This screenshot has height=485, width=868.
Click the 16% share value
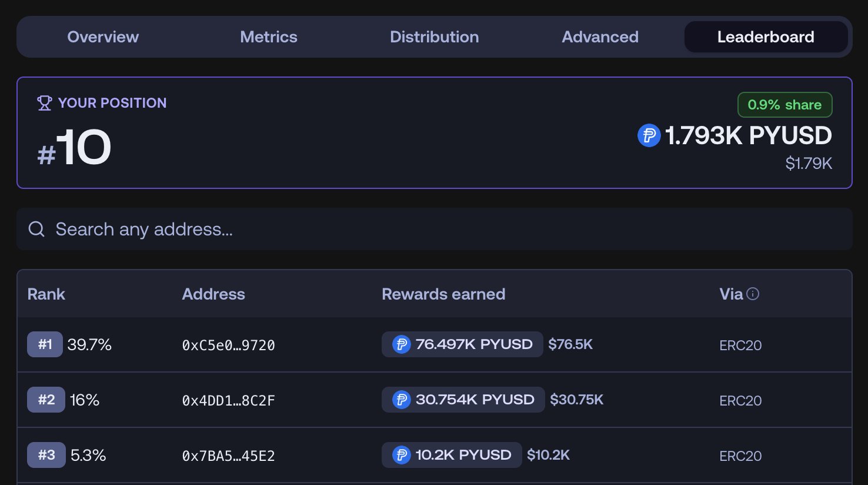(85, 400)
